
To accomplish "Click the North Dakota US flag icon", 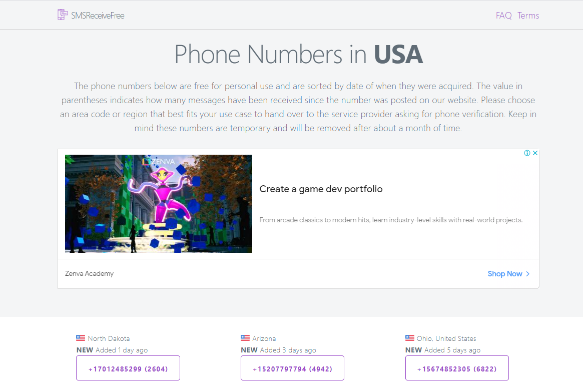I will click(x=81, y=338).
